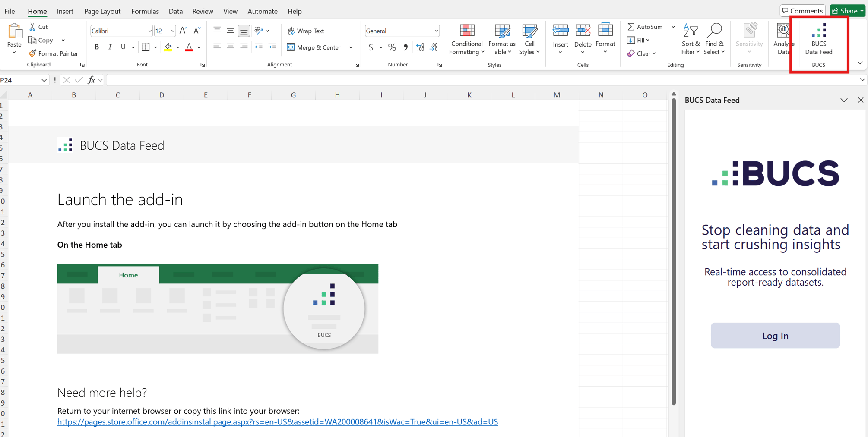This screenshot has height=437, width=868.
Task: Toggle italic formatting
Action: 110,47
